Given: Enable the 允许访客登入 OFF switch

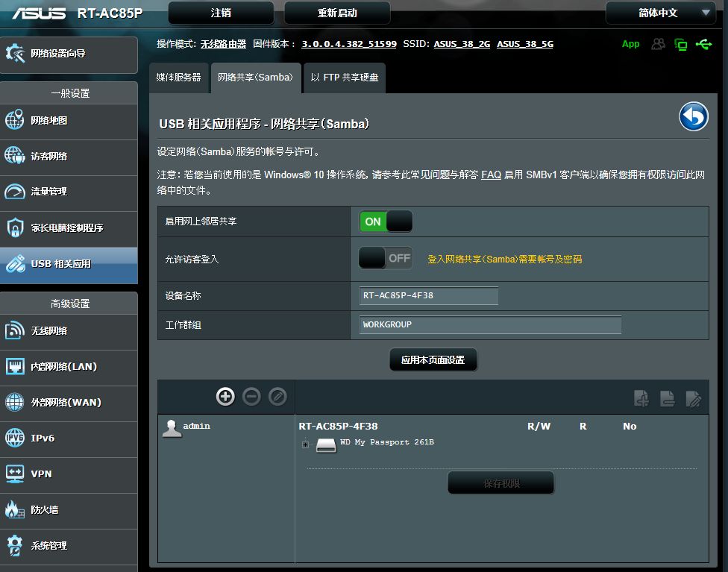Looking at the screenshot, I should pos(386,258).
